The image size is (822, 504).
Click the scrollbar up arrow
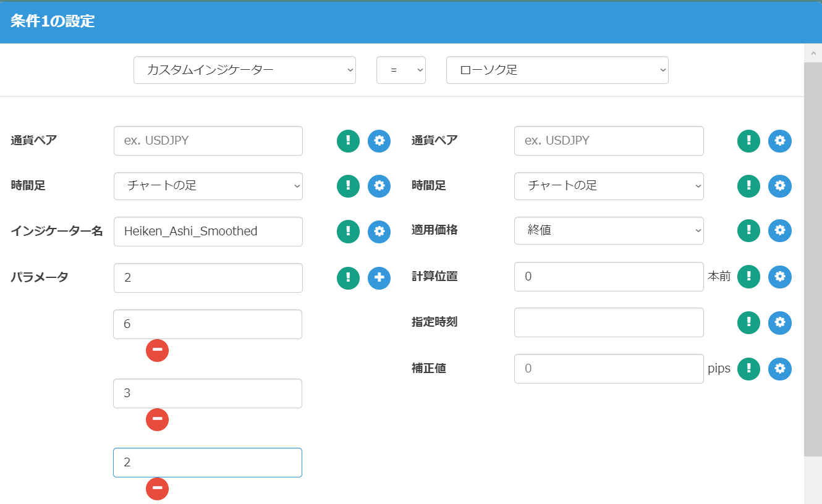click(x=813, y=53)
